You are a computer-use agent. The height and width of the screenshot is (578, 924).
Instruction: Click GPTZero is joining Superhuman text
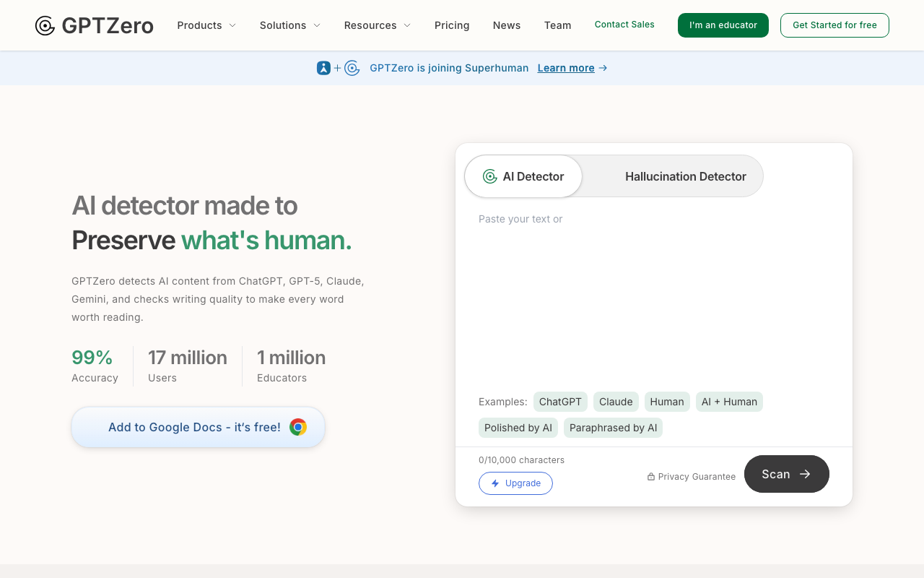449,68
